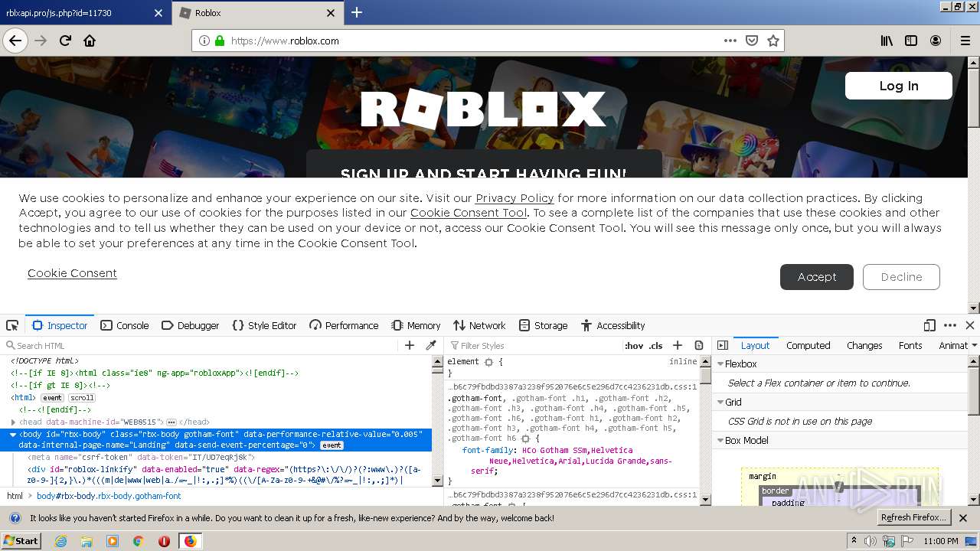Open the Windows Start menu
The width and height of the screenshot is (980, 551).
click(x=21, y=541)
